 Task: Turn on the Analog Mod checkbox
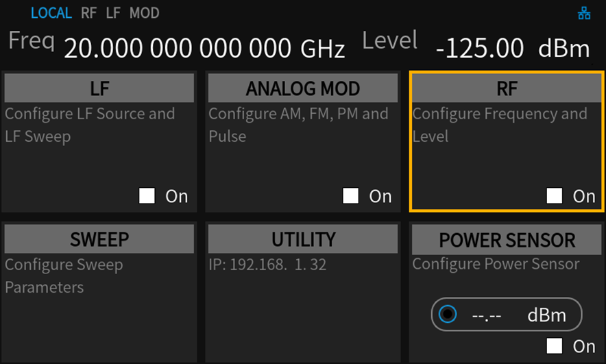tap(351, 197)
